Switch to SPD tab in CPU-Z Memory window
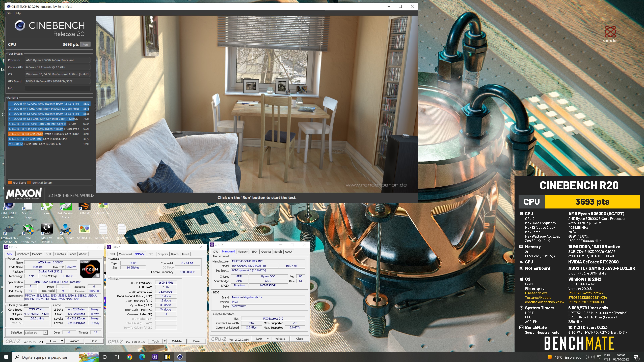Screen dimensions: 644x362 coord(151,254)
